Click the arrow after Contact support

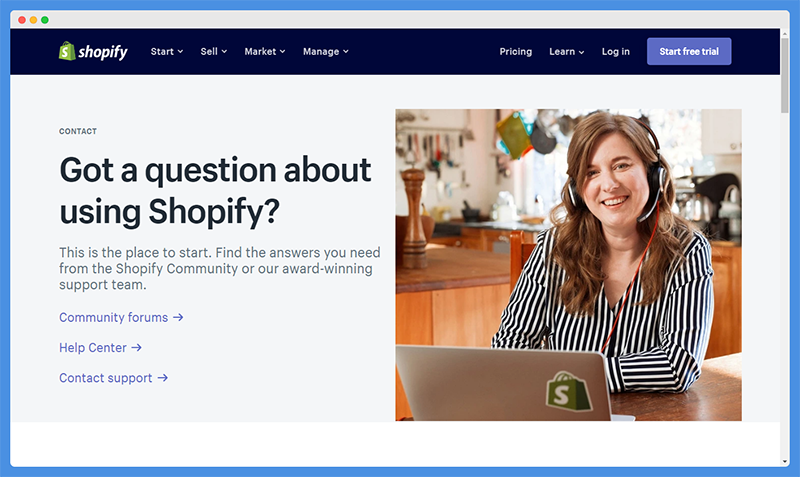[163, 378]
